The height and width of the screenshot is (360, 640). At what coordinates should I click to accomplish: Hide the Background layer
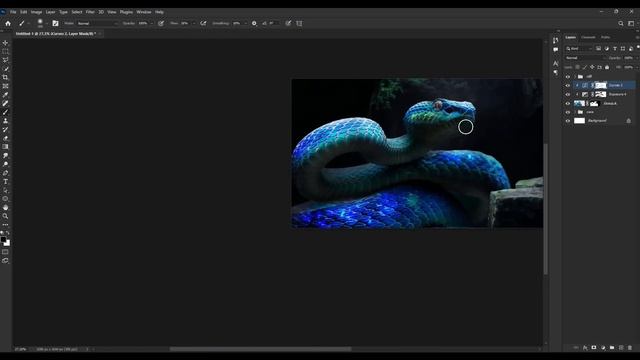tap(568, 121)
